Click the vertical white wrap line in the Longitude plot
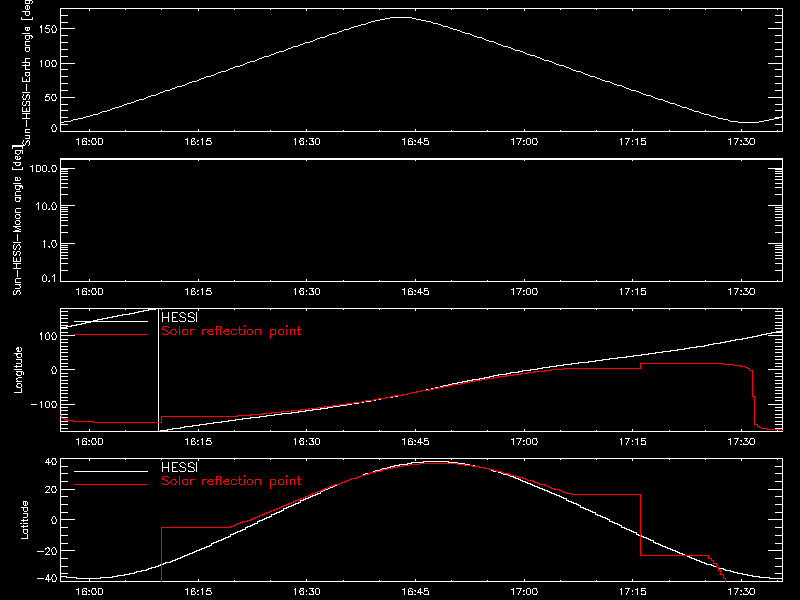Viewport: 800px width, 600px height. (158, 370)
